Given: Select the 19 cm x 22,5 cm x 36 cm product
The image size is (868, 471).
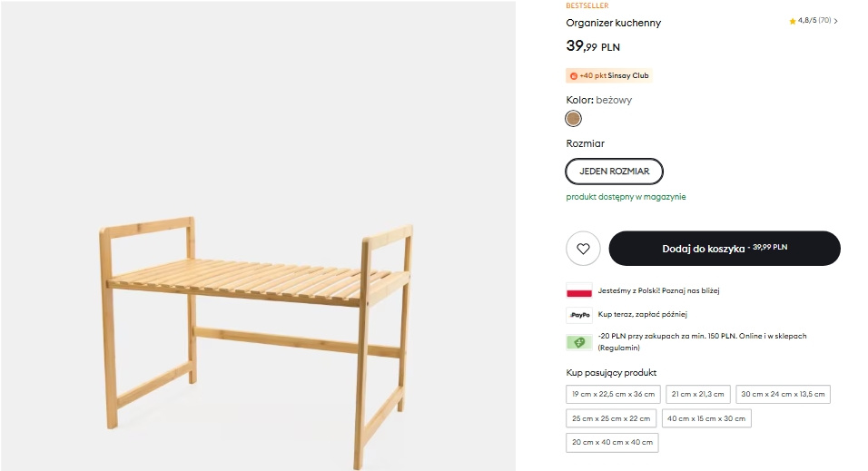Looking at the screenshot, I should 613,394.
